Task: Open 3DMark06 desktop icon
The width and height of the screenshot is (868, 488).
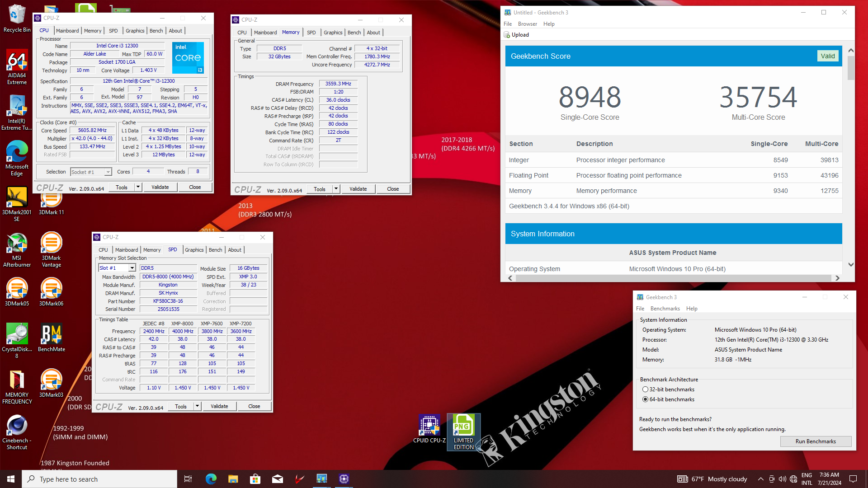Action: pos(51,292)
